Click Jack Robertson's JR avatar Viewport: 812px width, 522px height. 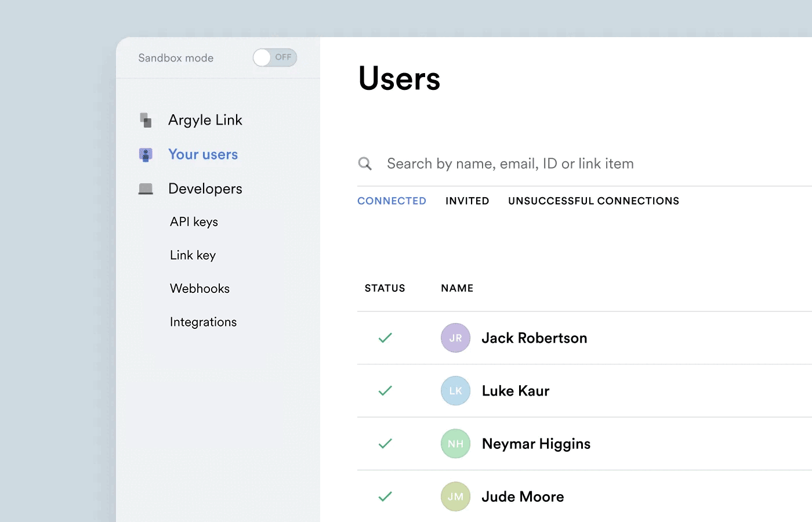455,338
